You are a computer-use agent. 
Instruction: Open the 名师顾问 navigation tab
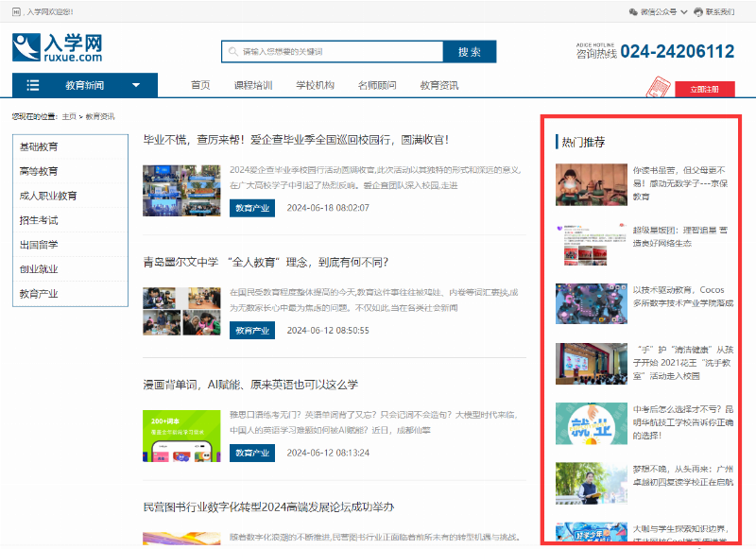[377, 85]
